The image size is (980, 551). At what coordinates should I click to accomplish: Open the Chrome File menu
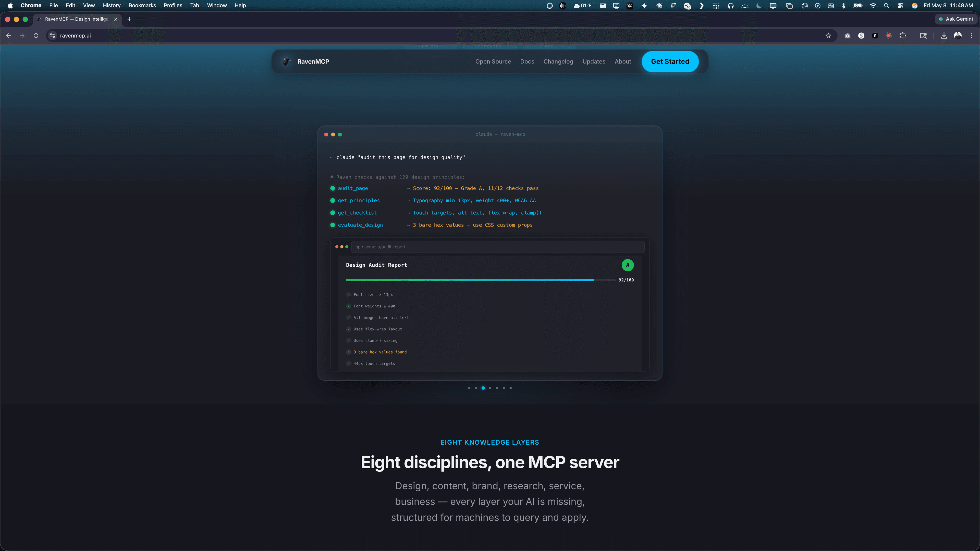pos(54,5)
